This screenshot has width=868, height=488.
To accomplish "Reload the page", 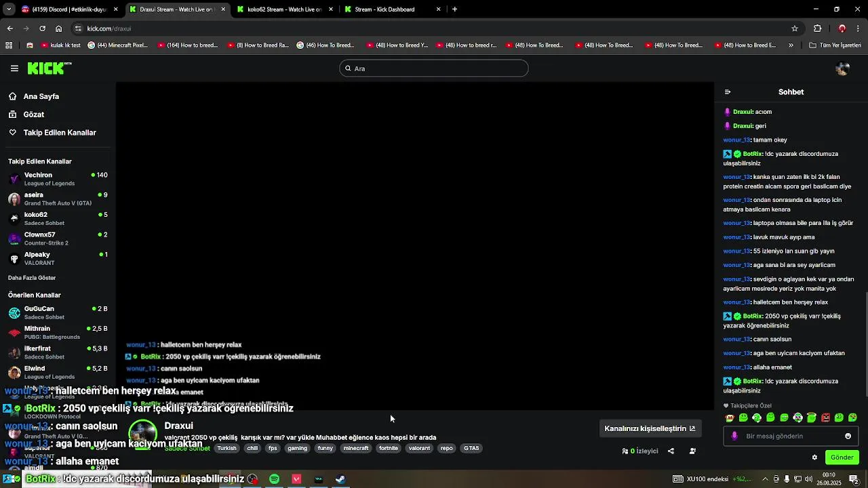I will (x=42, y=28).
